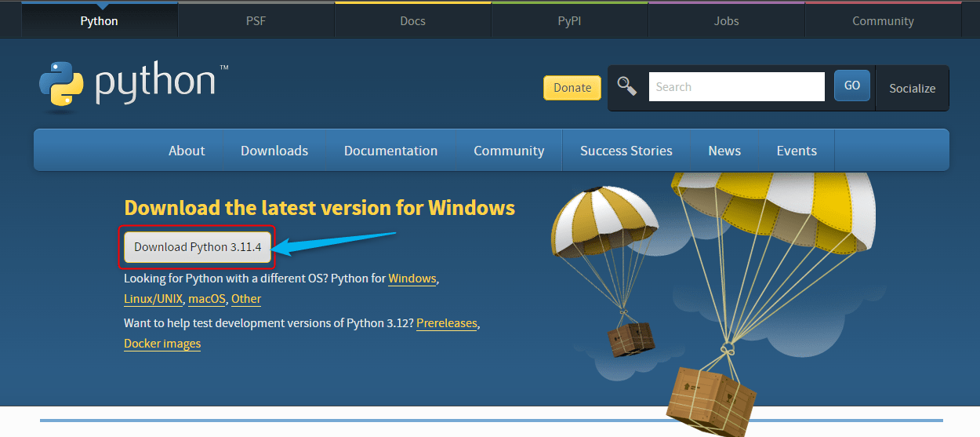Open the Docker images link
This screenshot has height=437, width=980.
tap(162, 344)
